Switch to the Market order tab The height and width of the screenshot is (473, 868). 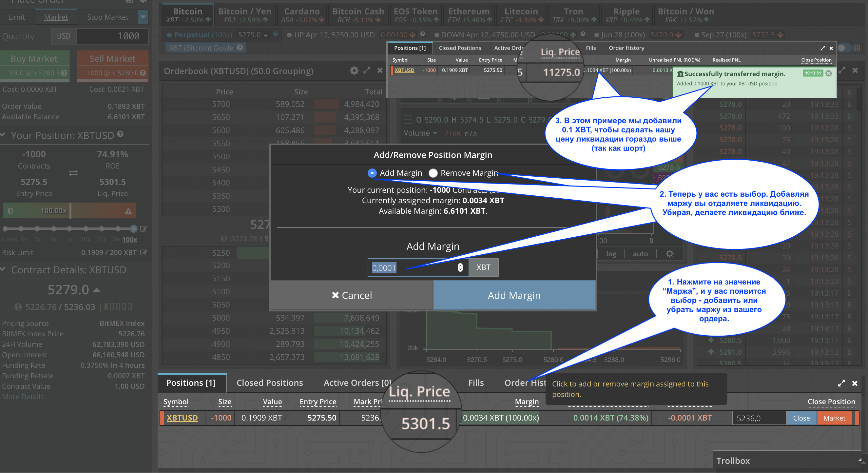click(x=56, y=17)
